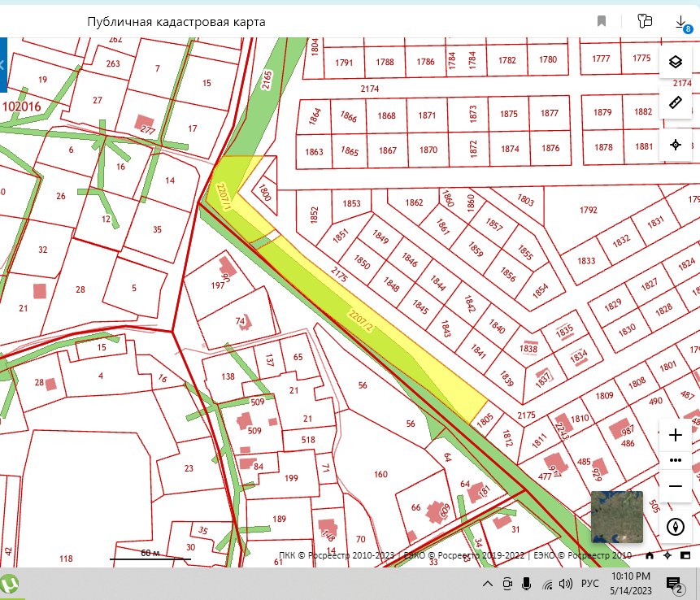This screenshot has height=600, width=700.
Task: Select the yellow parcel labeled 2207/2
Action: coord(360,321)
